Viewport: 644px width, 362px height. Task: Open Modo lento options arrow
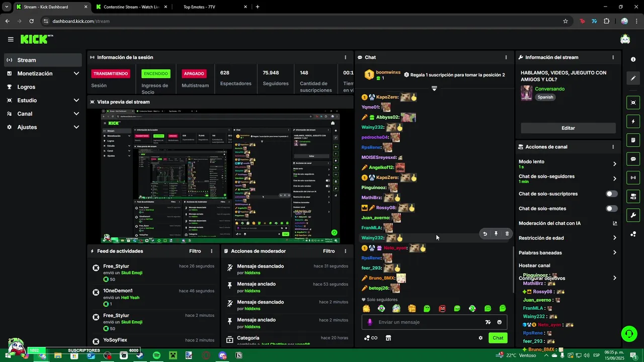tap(614, 164)
